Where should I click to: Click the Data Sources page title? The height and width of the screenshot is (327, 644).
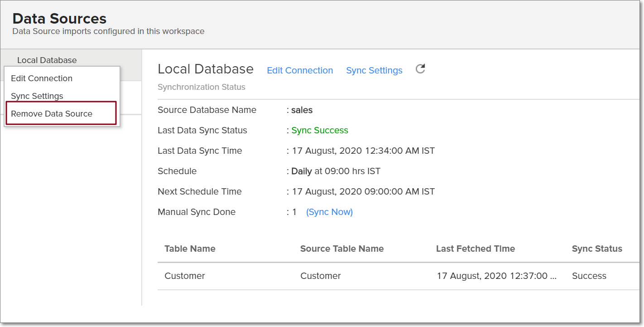click(59, 19)
